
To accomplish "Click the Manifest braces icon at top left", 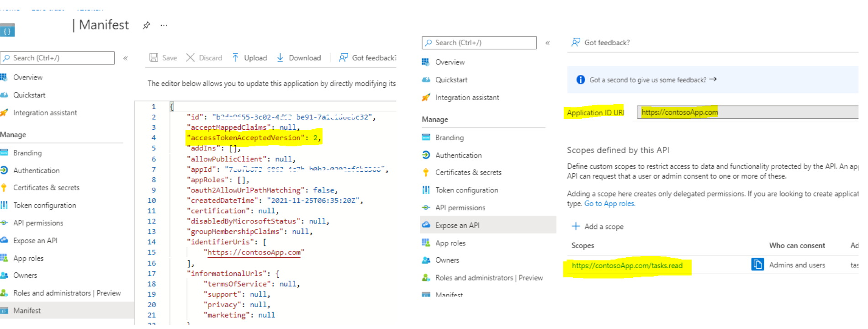I will [x=7, y=31].
